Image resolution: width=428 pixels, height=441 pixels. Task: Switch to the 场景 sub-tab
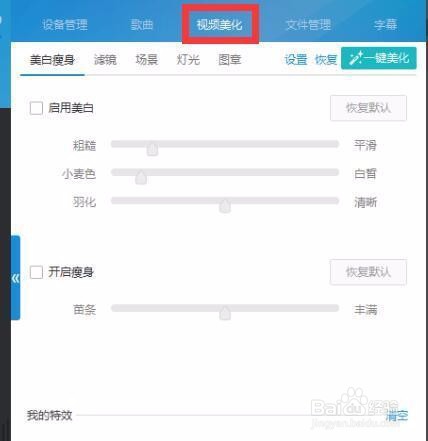(x=147, y=60)
